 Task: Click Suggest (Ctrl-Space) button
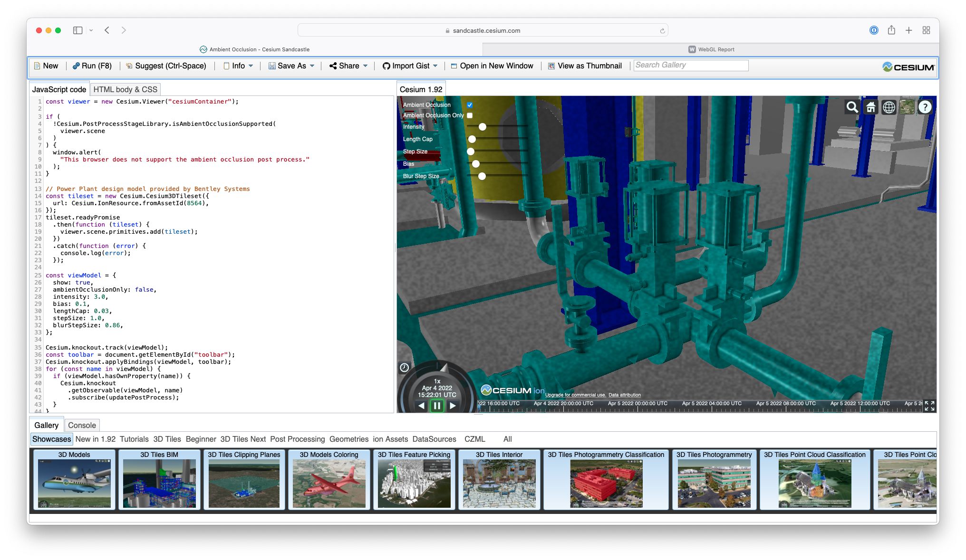point(166,66)
